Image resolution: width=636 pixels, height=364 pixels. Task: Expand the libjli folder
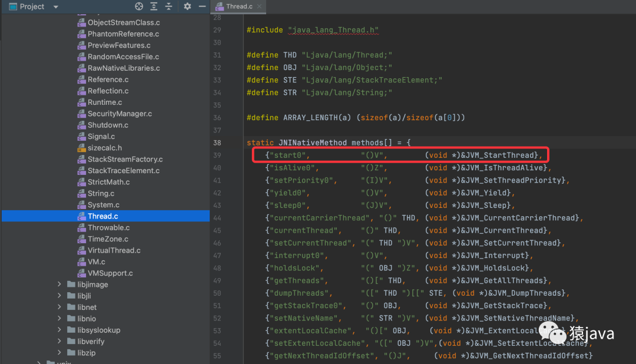[x=59, y=296]
